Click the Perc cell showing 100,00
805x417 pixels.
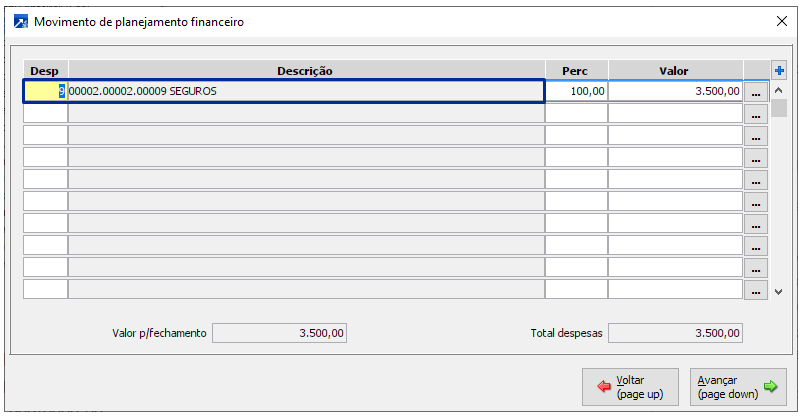[576, 91]
